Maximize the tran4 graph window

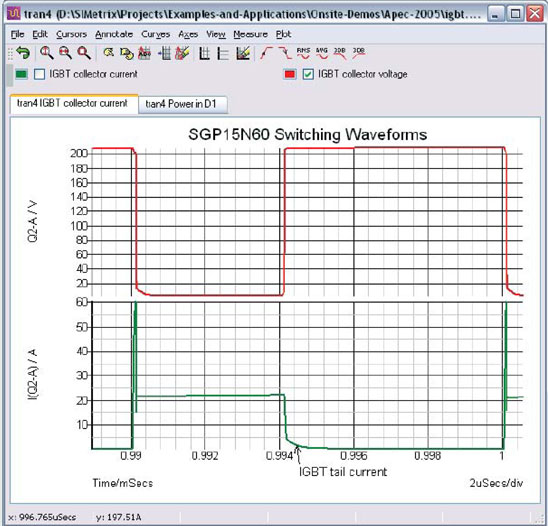[x=515, y=14]
